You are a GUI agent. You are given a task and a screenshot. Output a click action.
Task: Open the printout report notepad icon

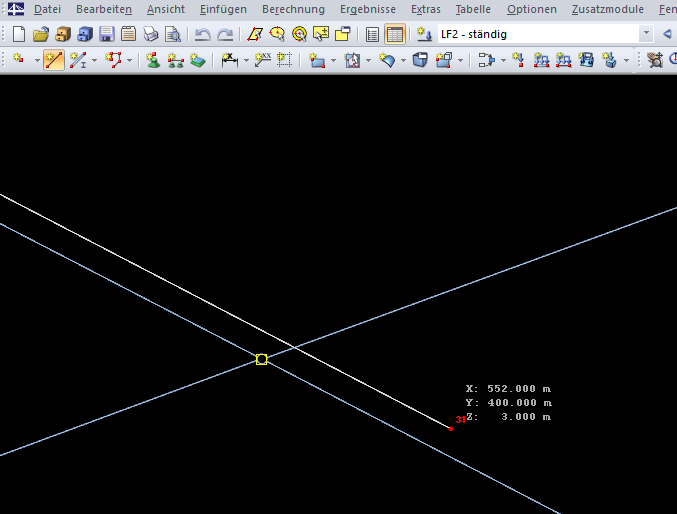128,34
